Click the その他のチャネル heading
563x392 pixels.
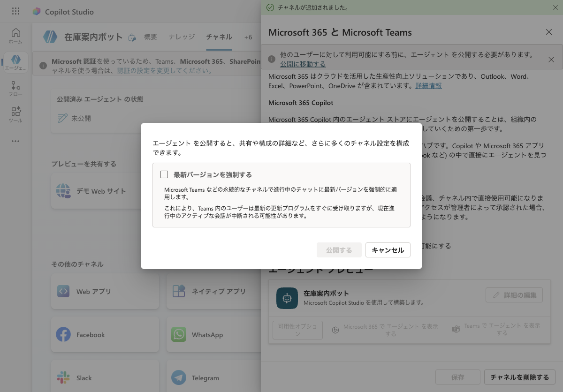tap(77, 264)
